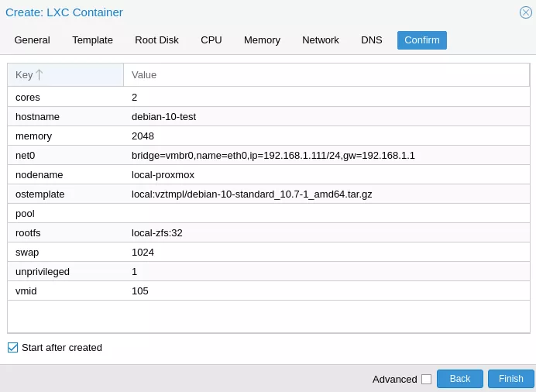Open the DNS tab

pos(372,40)
